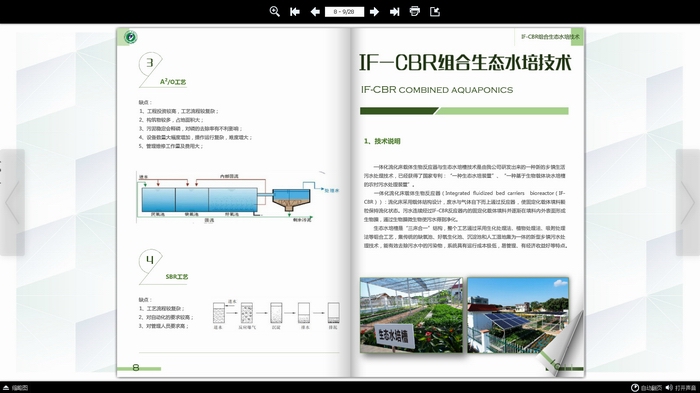Click the SBR process diagram
This screenshot has height=393, width=700.
pos(276,315)
